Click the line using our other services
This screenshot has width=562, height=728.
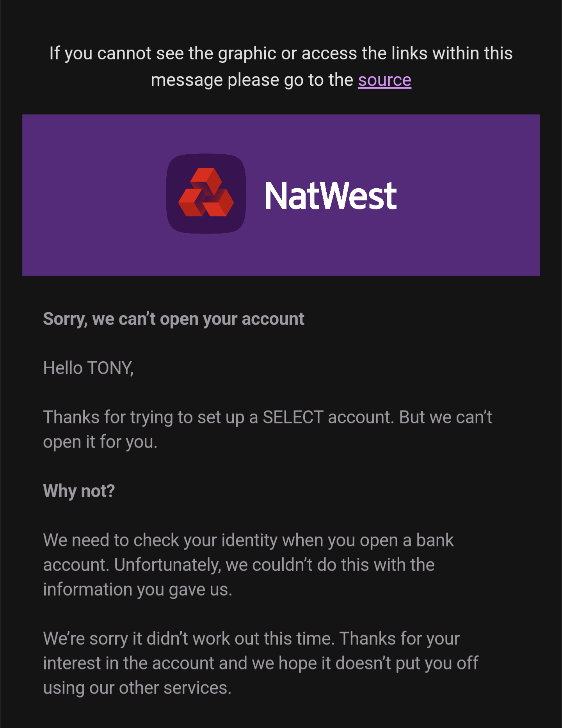click(137, 688)
